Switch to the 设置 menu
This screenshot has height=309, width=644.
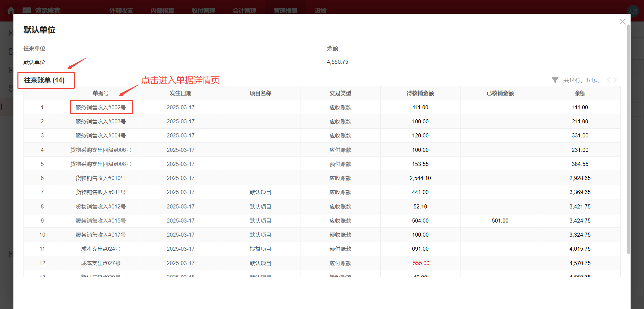tap(320, 10)
